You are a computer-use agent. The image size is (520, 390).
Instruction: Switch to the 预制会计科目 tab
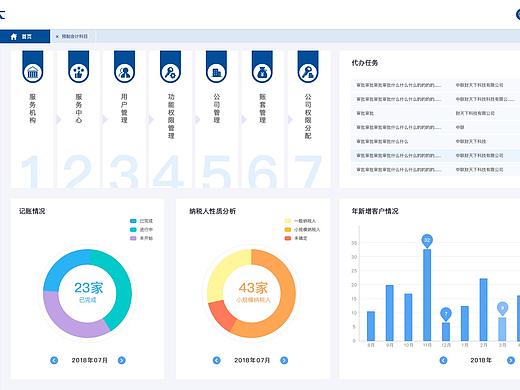[x=74, y=36]
